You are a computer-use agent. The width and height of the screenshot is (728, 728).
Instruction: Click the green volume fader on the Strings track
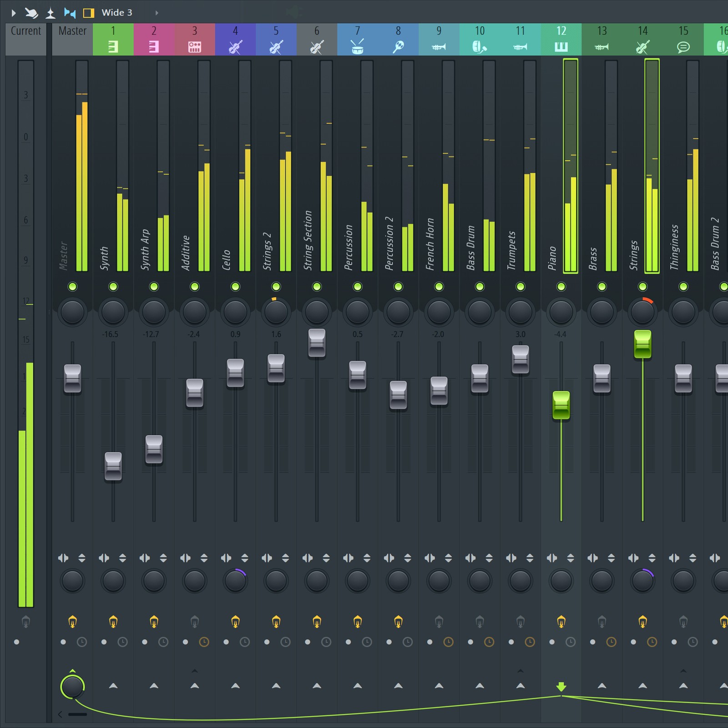[642, 344]
